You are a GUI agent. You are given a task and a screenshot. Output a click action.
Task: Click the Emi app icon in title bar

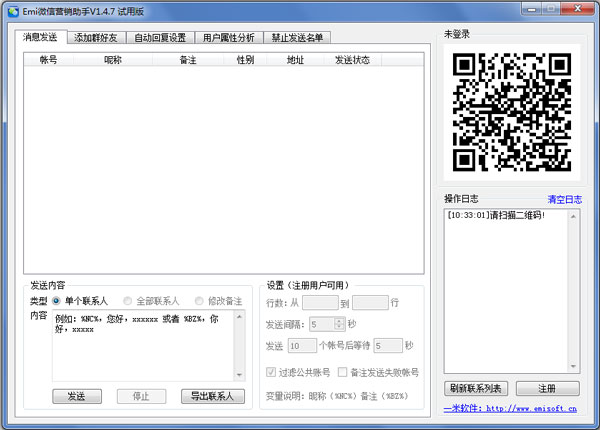(13, 11)
